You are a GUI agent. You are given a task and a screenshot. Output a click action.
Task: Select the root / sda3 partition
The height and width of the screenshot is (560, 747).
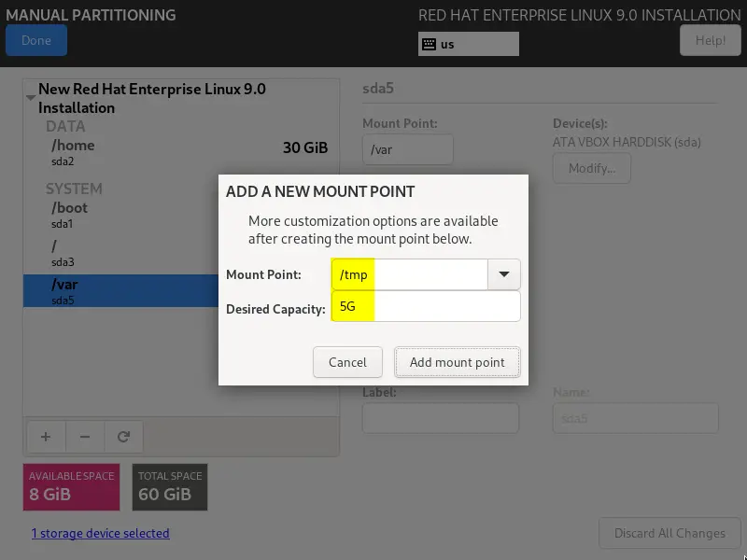coord(121,253)
